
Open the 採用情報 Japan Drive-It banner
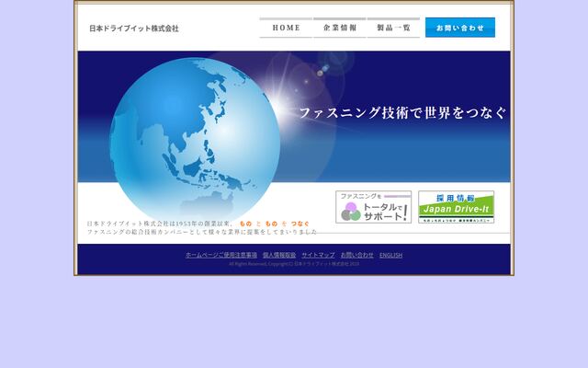coord(456,207)
